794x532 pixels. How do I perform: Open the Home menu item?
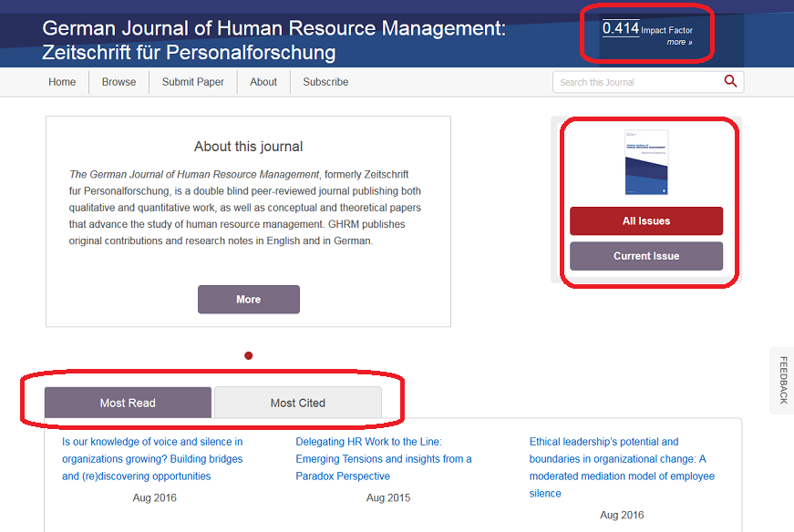(62, 82)
